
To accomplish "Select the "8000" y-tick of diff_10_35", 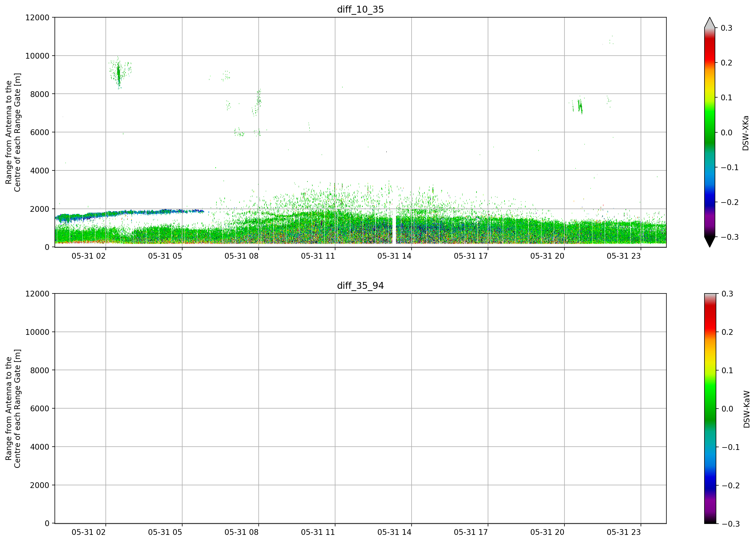I will tap(40, 94).
